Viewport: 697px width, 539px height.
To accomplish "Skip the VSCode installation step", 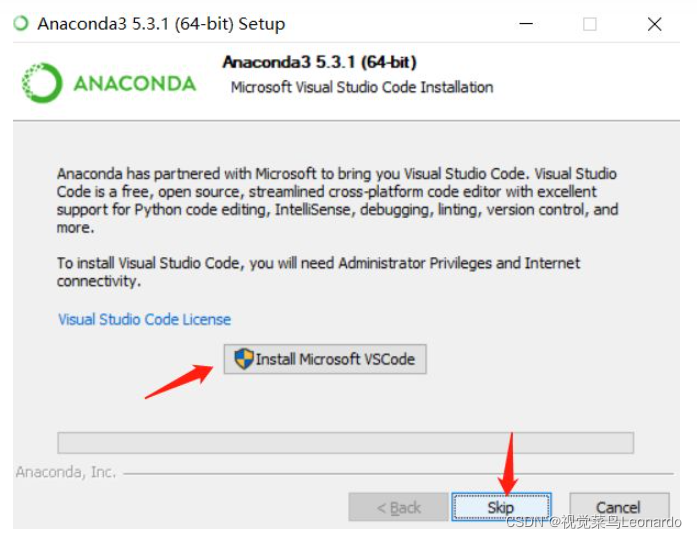I will pyautogui.click(x=501, y=507).
